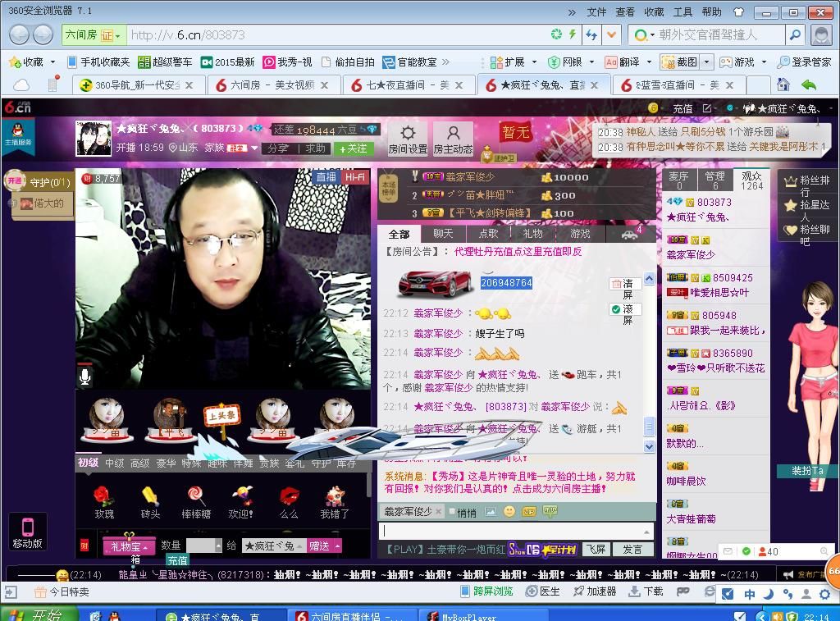Open the compose note icon beside 充值
840x621 pixels.
(x=706, y=108)
